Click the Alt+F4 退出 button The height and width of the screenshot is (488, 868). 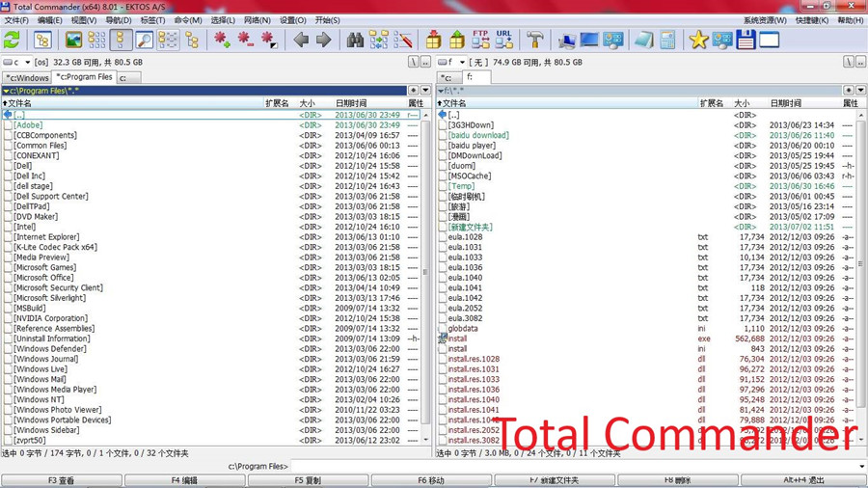(x=803, y=480)
